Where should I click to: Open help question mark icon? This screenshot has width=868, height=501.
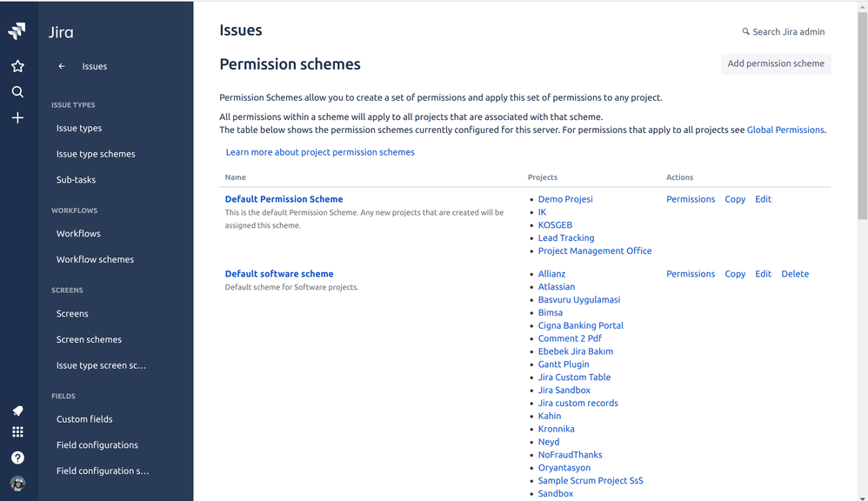coord(17,458)
